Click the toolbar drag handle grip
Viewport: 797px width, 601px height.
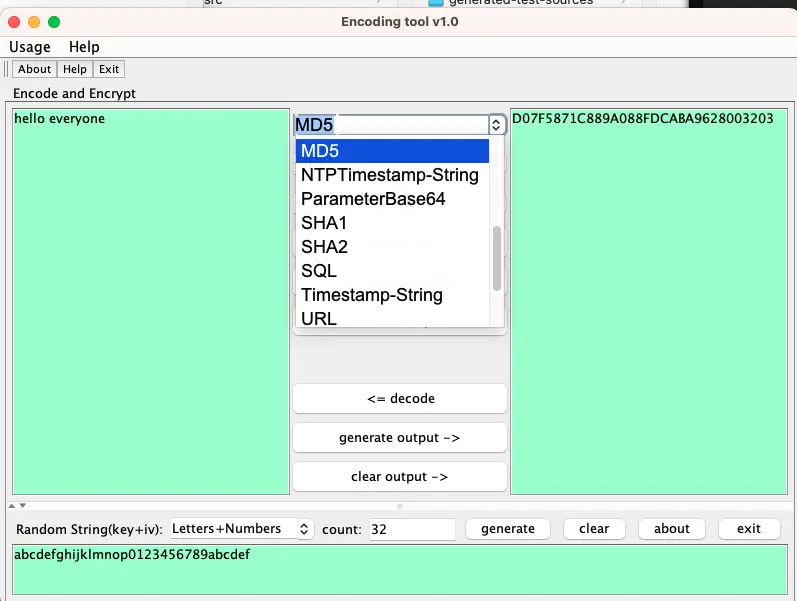point(6,69)
